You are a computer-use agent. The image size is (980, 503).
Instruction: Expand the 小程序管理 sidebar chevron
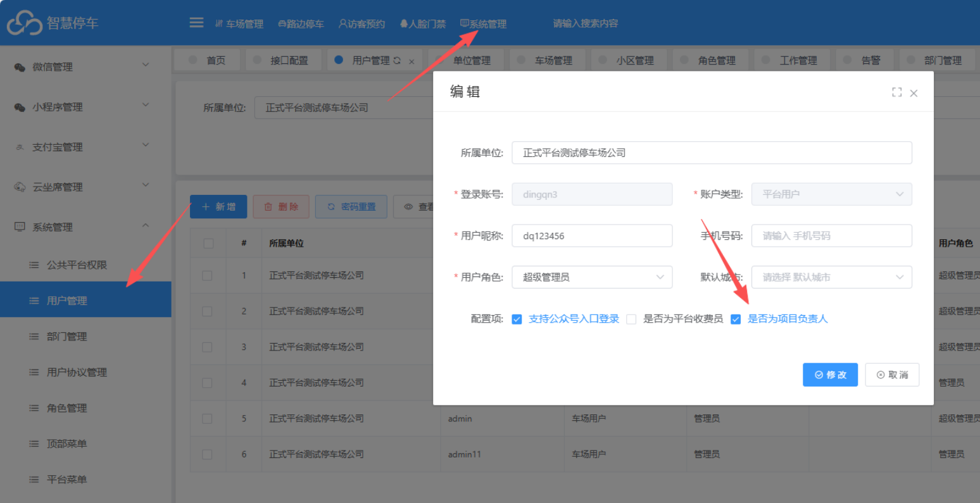point(146,104)
